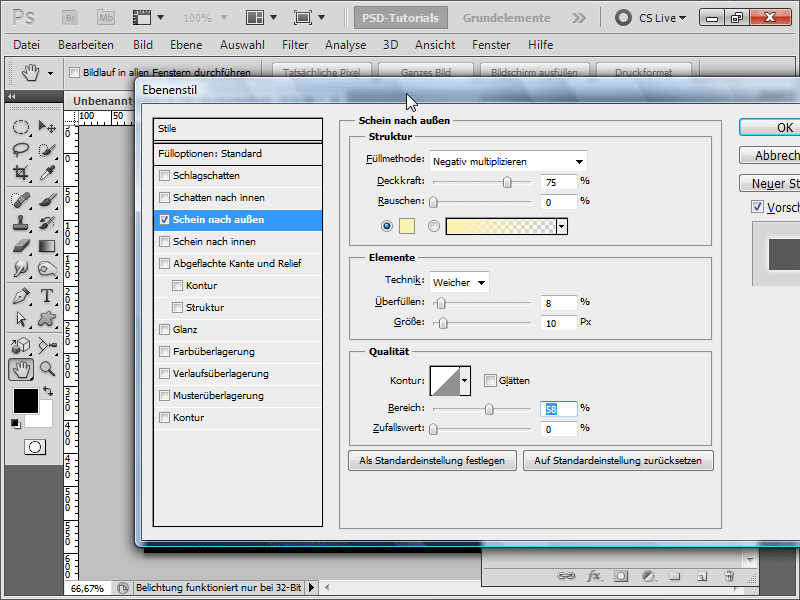Select the 3D Camera tool
The image size is (800, 600).
[47, 346]
